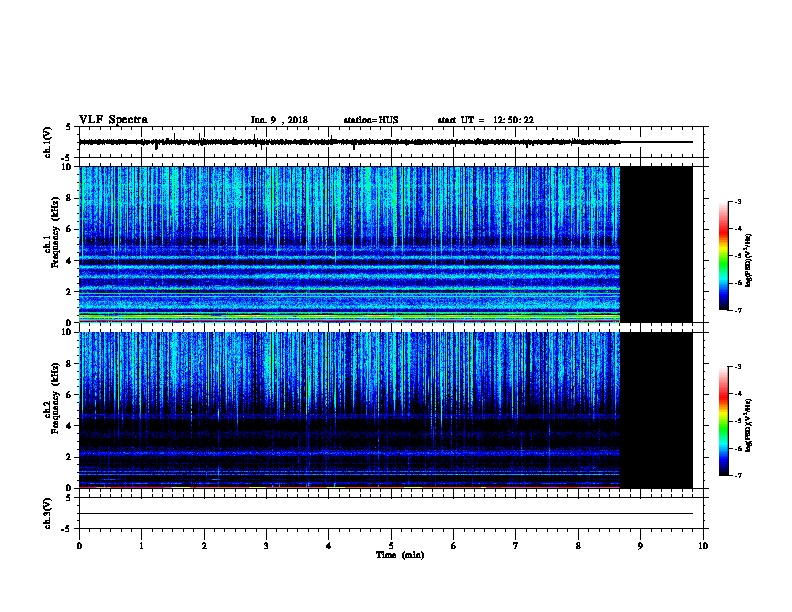The height and width of the screenshot is (612, 792).
Task: Click the "station=HUS" header label
Action: point(371,120)
